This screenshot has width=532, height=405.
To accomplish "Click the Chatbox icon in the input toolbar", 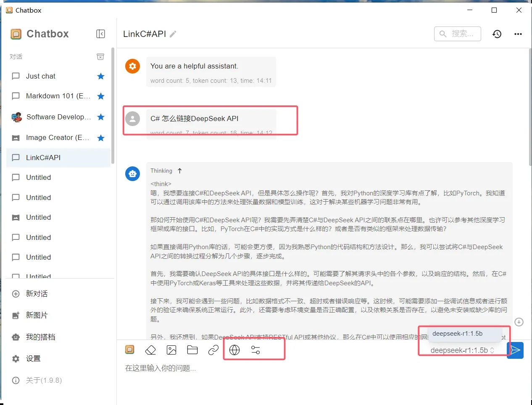I will point(130,350).
